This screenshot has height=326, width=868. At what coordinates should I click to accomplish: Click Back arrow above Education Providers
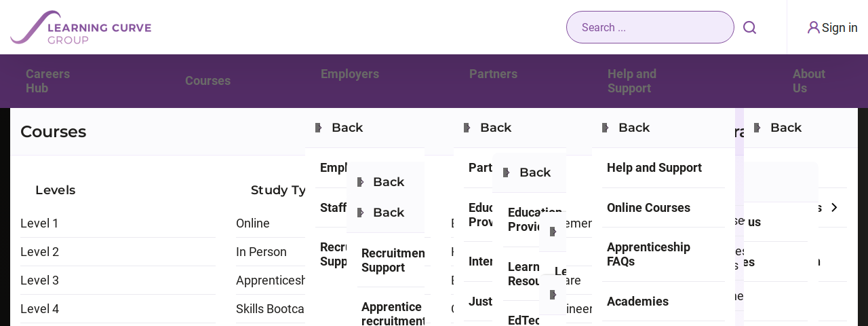506,173
